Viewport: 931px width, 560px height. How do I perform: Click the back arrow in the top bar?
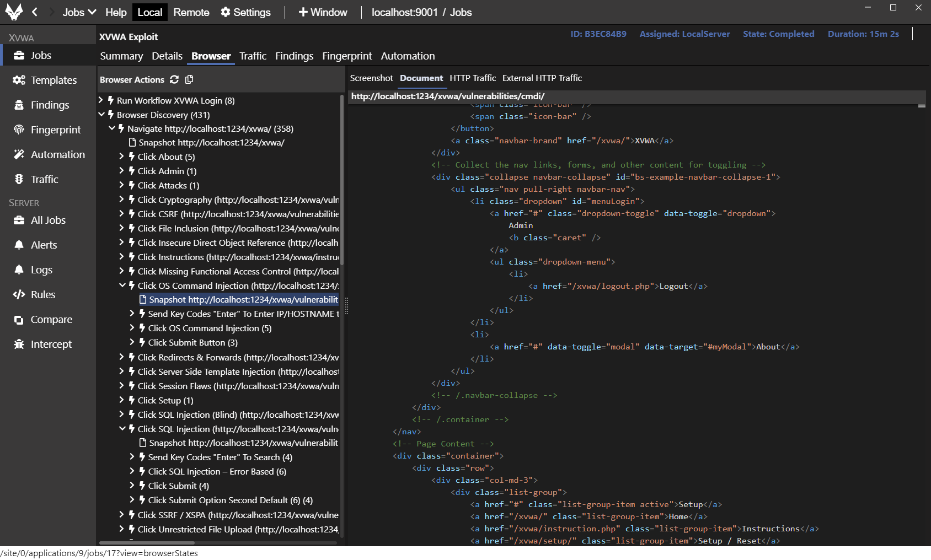[x=35, y=12]
